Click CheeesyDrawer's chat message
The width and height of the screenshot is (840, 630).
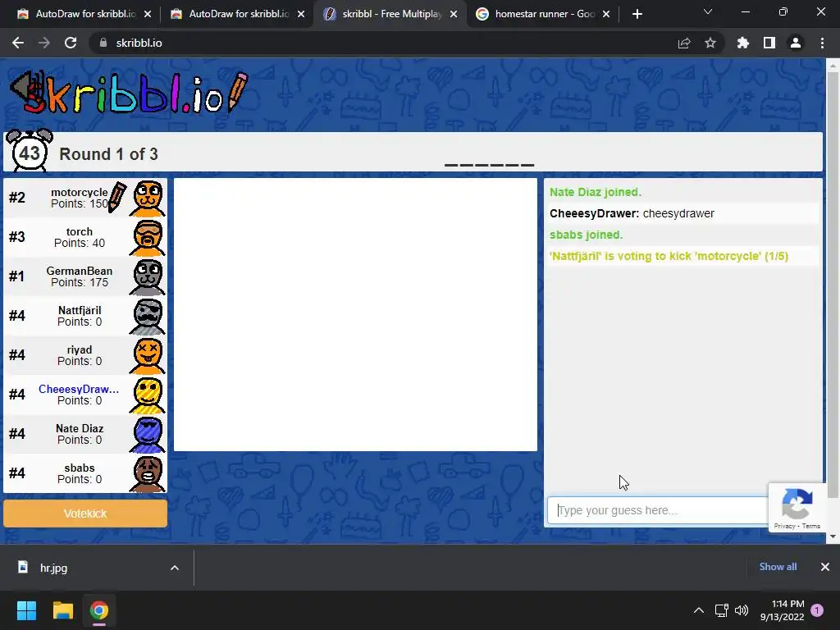[632, 213]
